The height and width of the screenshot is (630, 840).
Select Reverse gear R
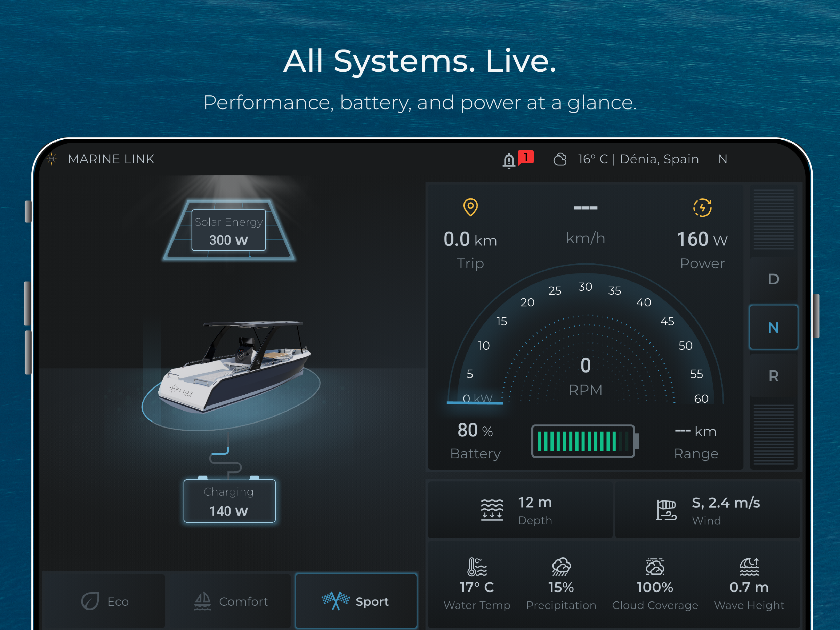pyautogui.click(x=773, y=376)
